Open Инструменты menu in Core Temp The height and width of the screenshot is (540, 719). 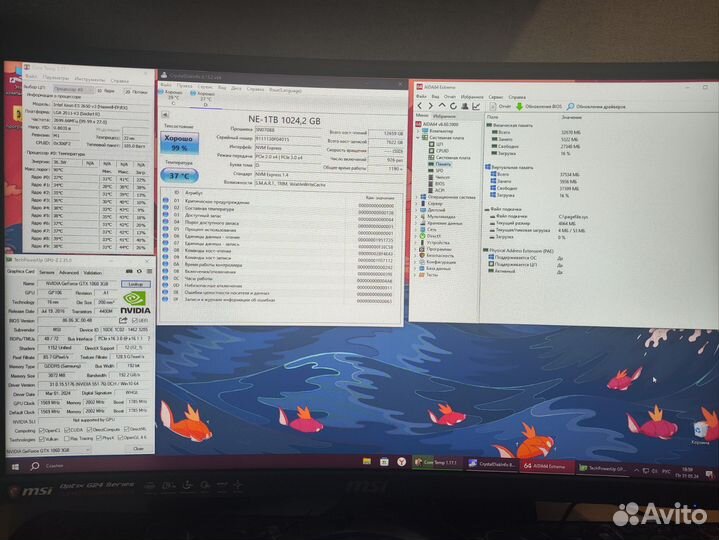[89, 79]
